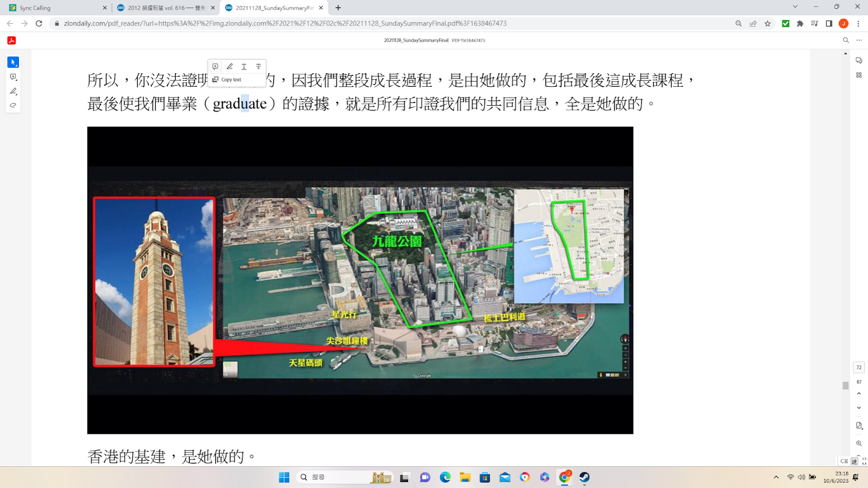The width and height of the screenshot is (868, 488).
Task: Click the current page number box 72
Action: (x=859, y=368)
